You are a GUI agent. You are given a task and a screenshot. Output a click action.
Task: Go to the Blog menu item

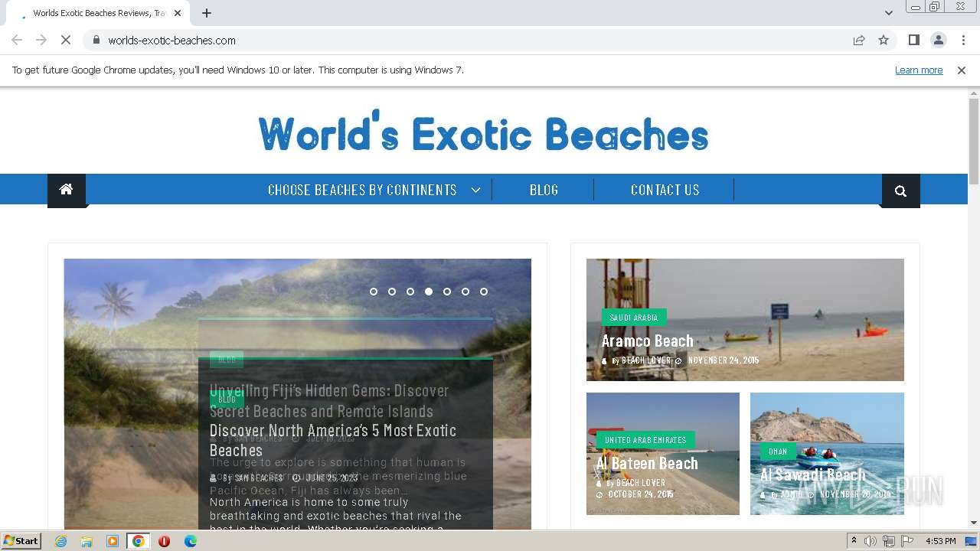544,190
